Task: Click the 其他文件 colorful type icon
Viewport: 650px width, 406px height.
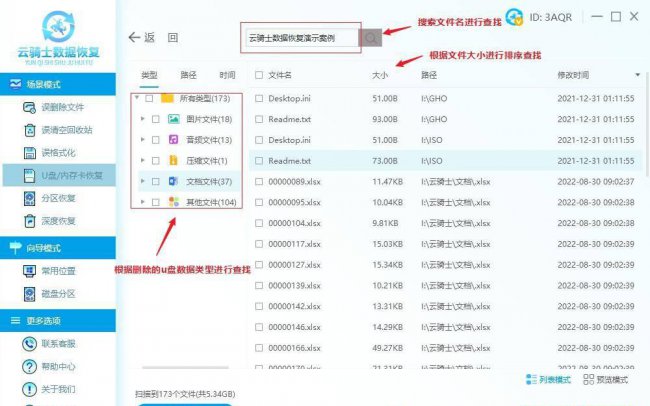Action: [174, 202]
